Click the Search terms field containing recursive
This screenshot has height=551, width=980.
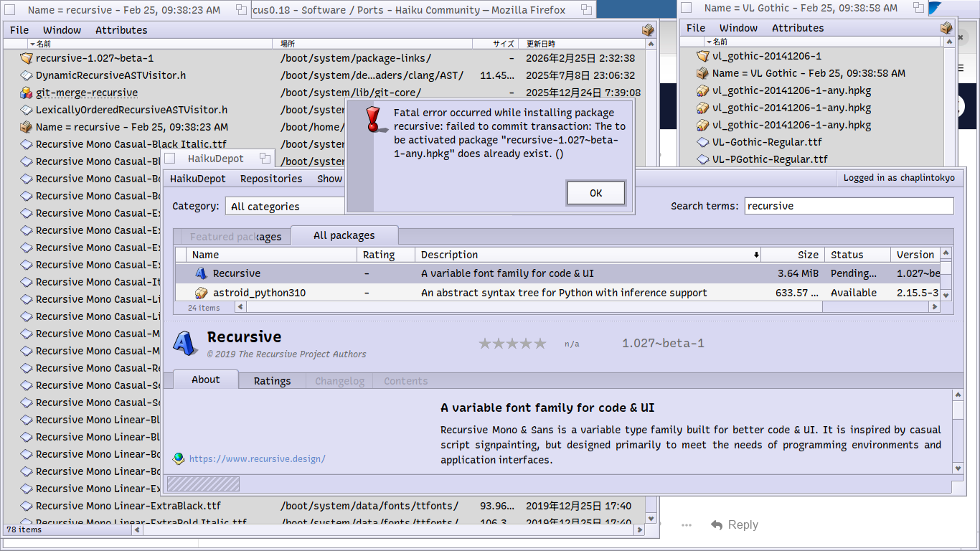[849, 206]
